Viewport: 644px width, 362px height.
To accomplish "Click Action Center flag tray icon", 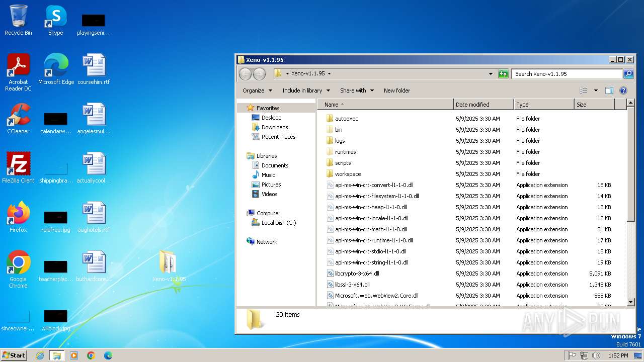I will tap(572, 355).
